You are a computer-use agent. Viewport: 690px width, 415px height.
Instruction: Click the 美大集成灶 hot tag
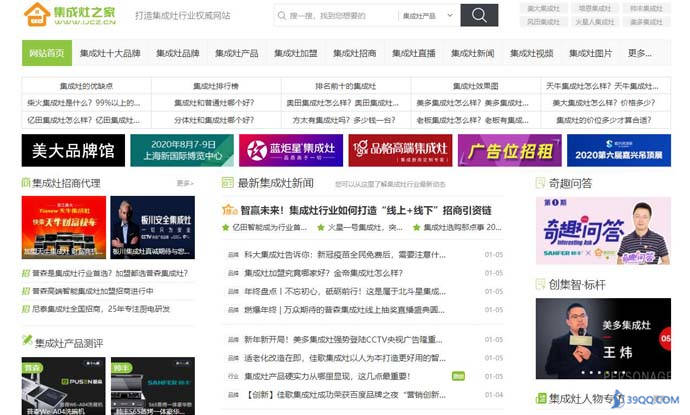tap(543, 8)
